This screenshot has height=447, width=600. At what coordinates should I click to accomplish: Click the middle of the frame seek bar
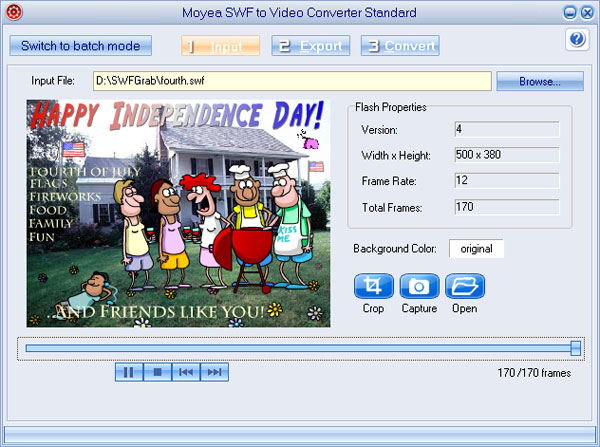(x=301, y=348)
